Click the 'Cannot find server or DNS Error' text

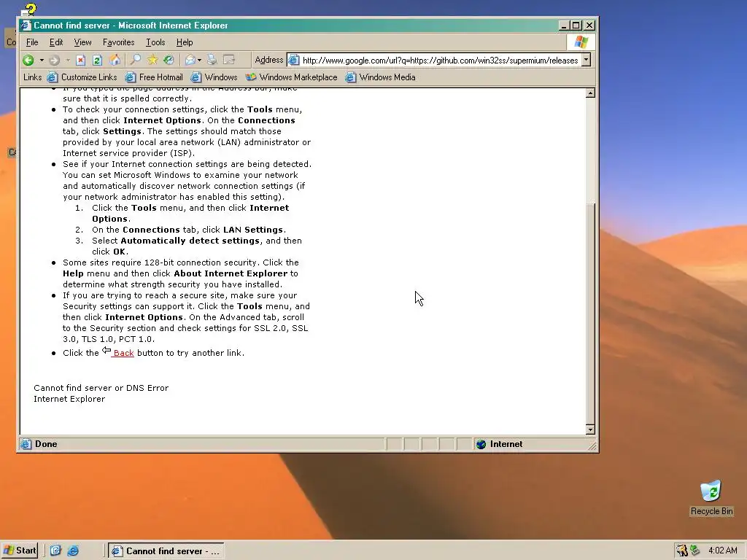click(x=101, y=388)
